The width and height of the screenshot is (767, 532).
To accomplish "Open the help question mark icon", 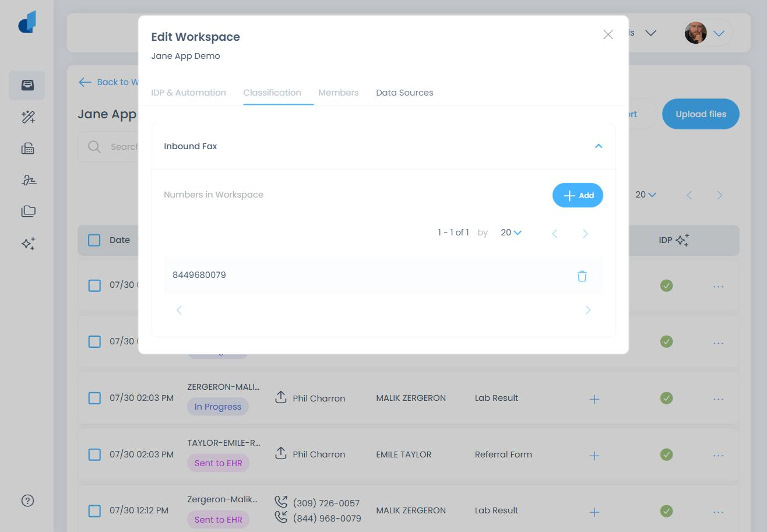I will click(x=27, y=501).
